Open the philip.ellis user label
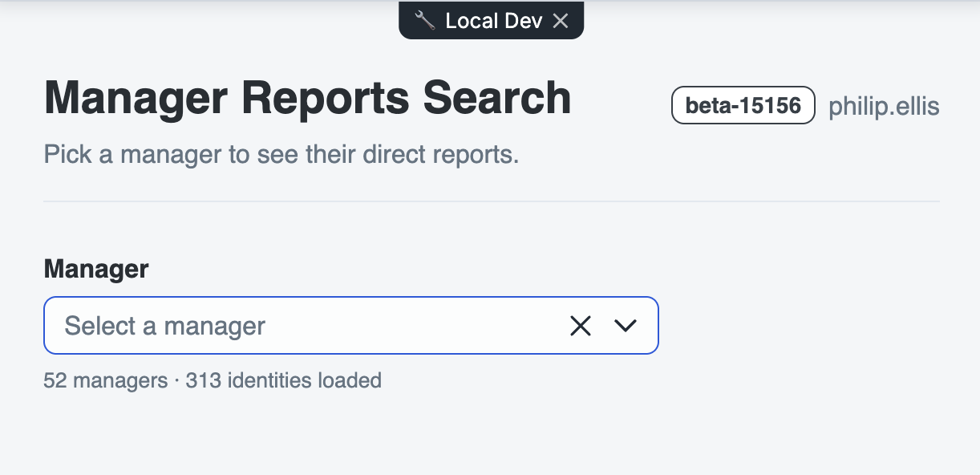This screenshot has width=980, height=475. [x=884, y=106]
